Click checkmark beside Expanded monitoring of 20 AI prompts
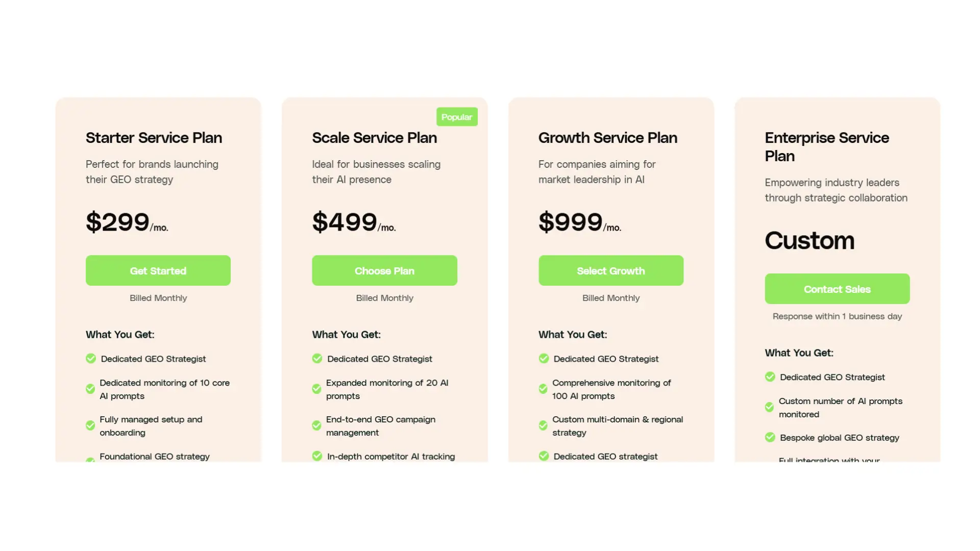 click(316, 389)
